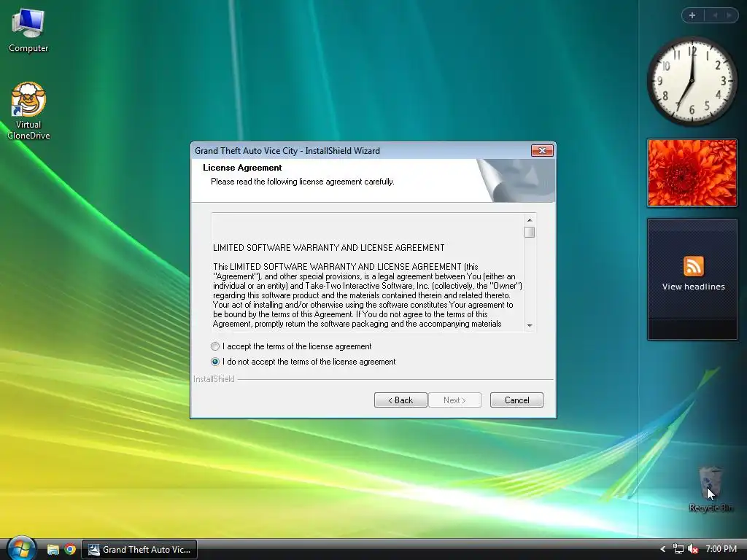Show hidden tray icons with arrow

pos(662,549)
